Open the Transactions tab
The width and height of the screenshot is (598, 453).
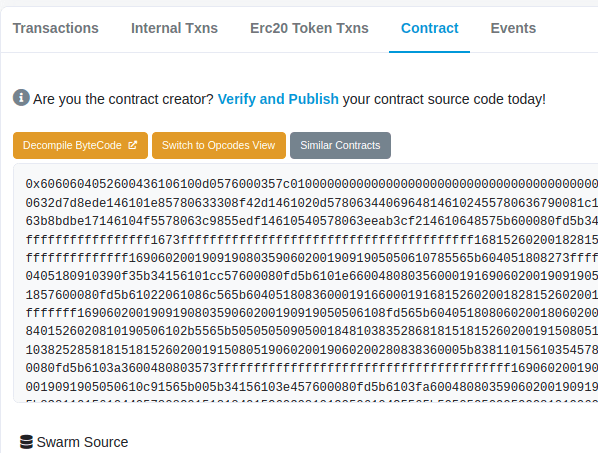click(x=56, y=28)
